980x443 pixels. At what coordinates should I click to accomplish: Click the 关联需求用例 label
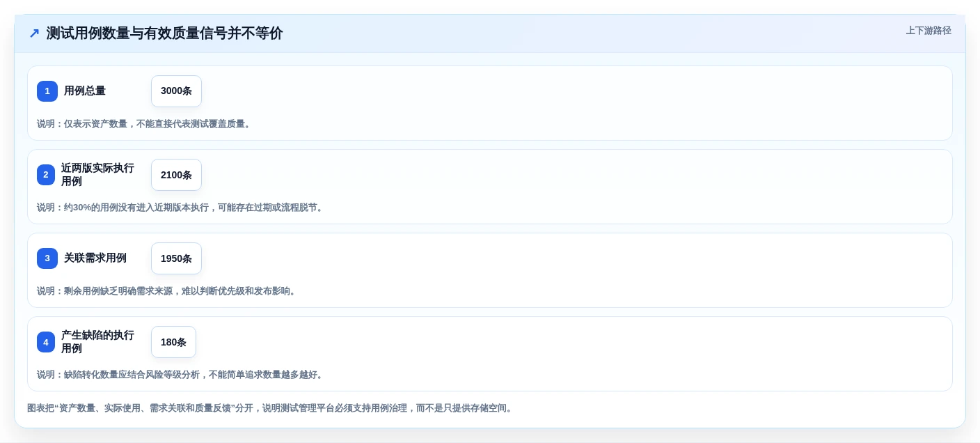tap(95, 258)
